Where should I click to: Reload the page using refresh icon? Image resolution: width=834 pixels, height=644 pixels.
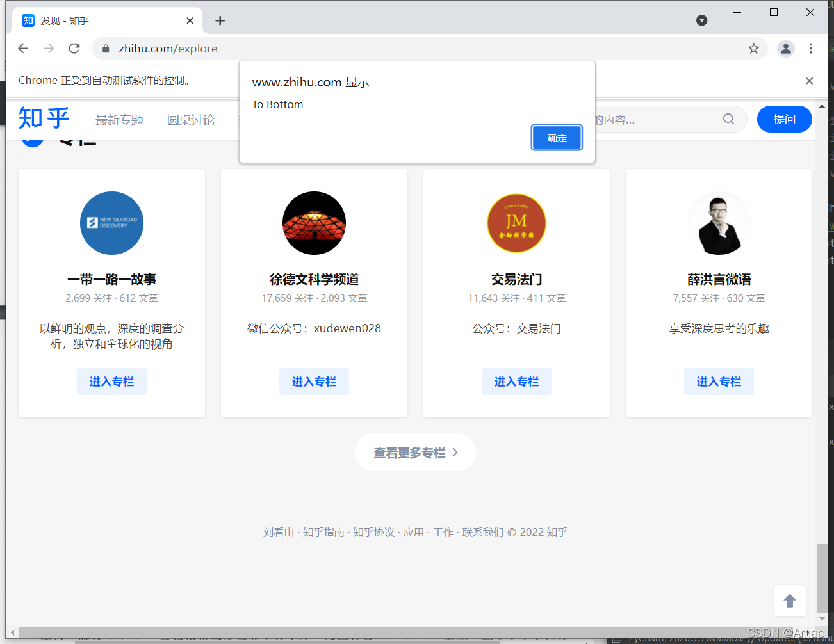coord(74,49)
